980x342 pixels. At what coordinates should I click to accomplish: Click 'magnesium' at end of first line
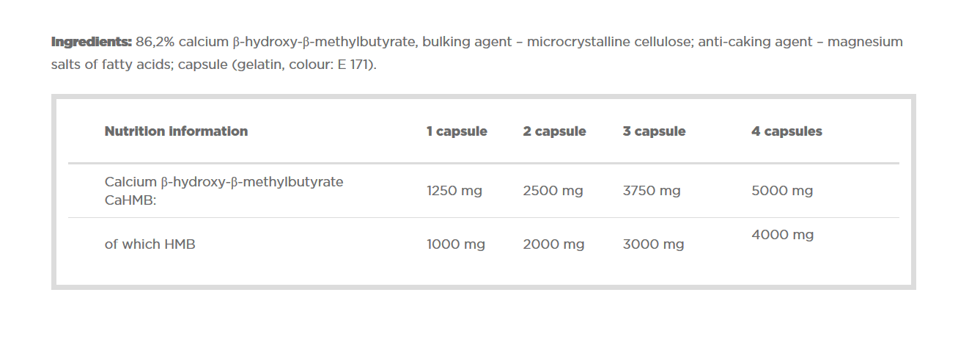(x=866, y=42)
